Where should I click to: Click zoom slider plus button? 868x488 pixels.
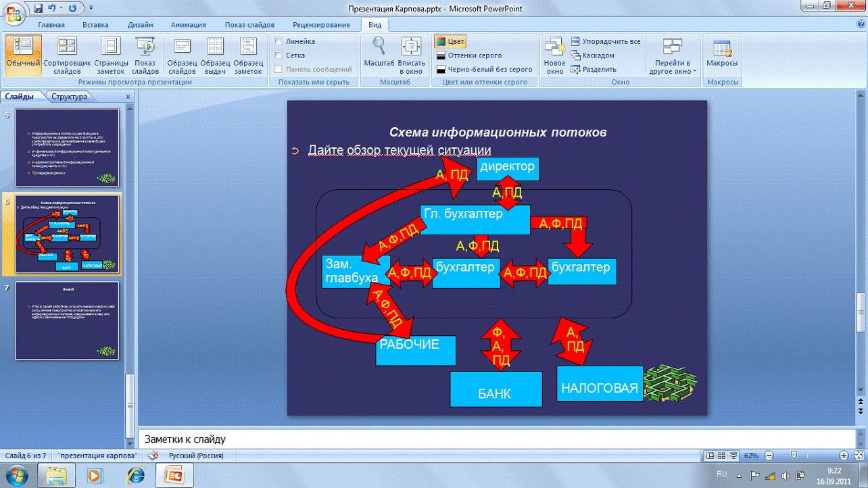pyautogui.click(x=843, y=456)
